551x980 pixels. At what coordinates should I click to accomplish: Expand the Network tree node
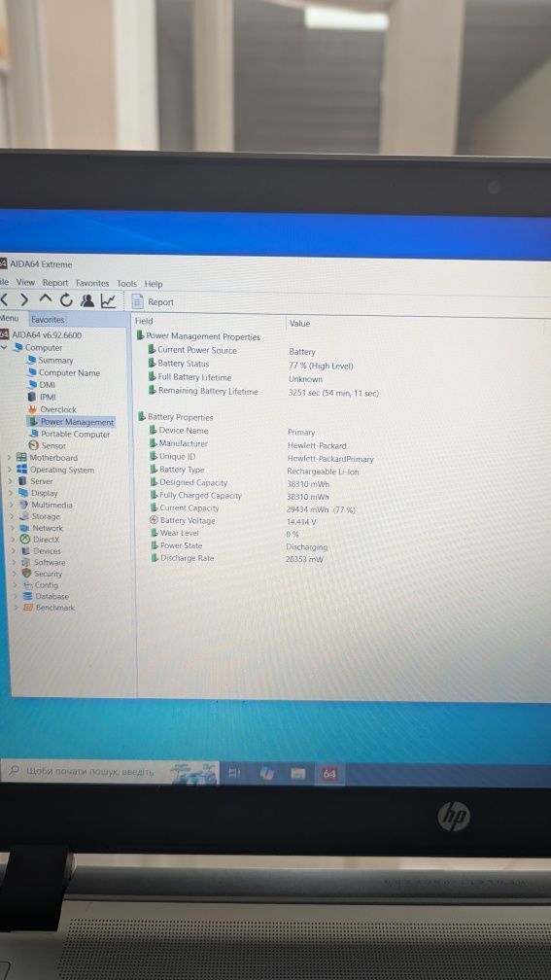(13, 528)
